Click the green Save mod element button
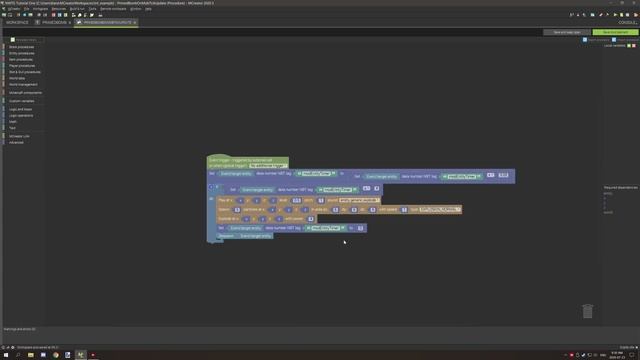Screen dimensions: 640x360 (616, 32)
